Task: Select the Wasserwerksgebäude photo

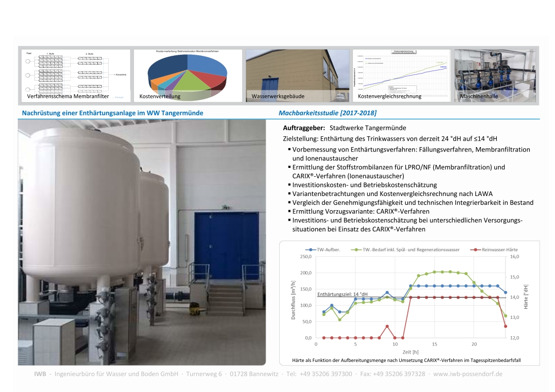Action: coord(297,75)
